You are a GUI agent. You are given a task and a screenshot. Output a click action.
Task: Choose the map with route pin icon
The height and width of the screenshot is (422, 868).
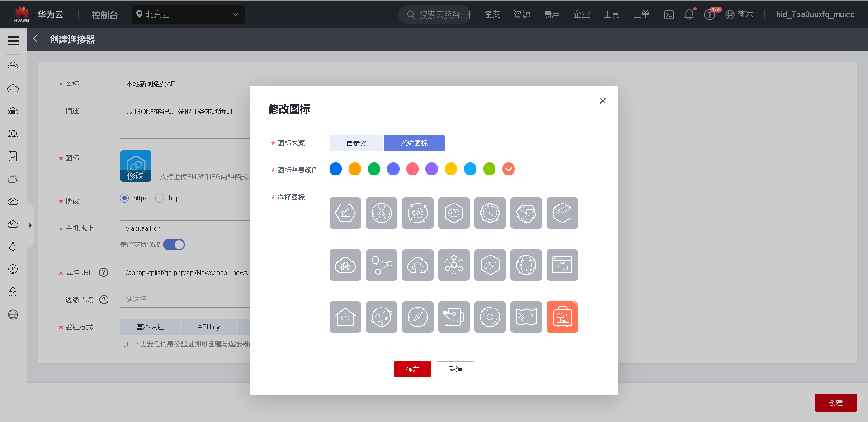click(x=526, y=317)
